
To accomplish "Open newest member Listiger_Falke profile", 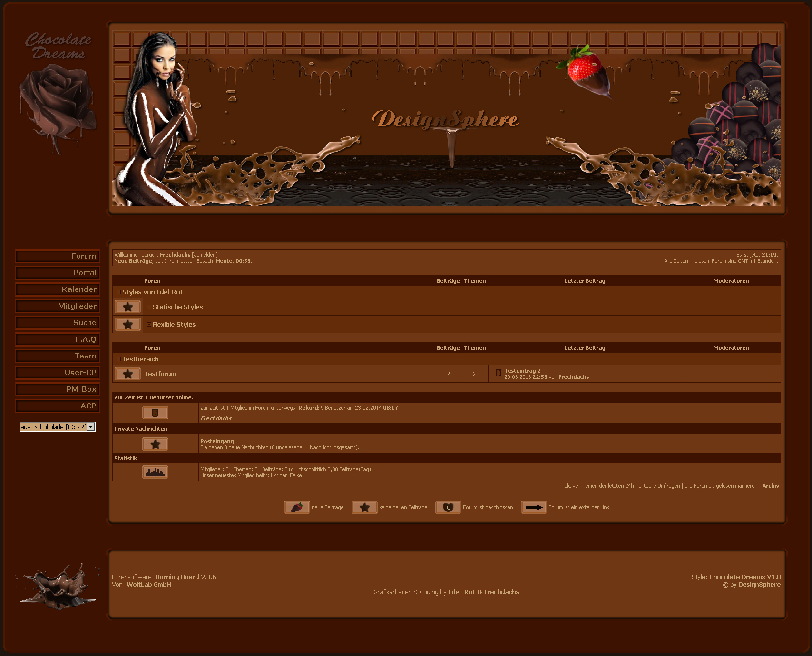I will [x=286, y=475].
